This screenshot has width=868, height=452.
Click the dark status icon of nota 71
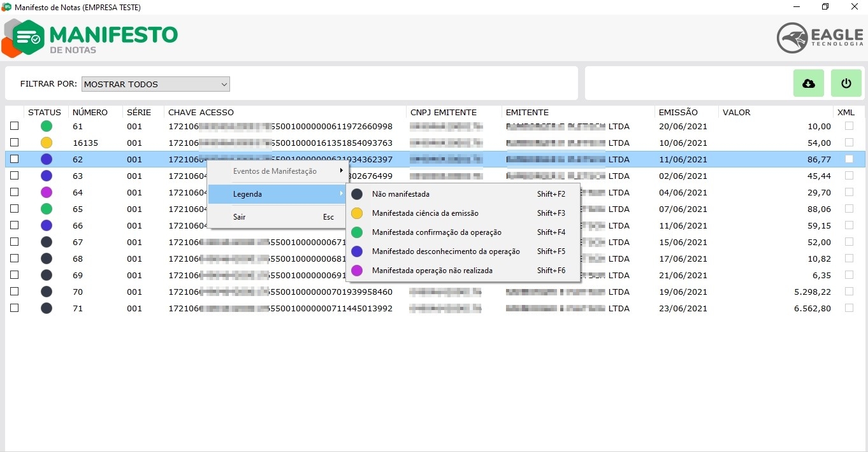[x=47, y=308]
